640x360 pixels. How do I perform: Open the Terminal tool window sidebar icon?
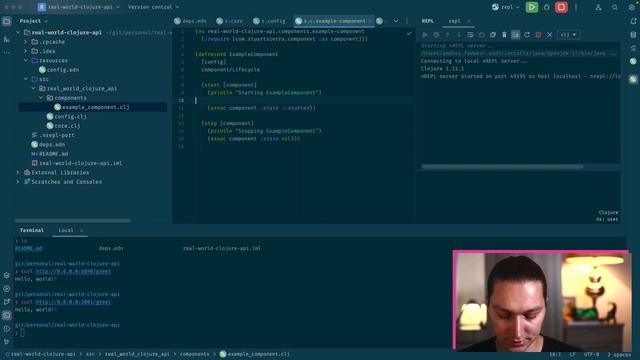pyautogui.click(x=7, y=315)
